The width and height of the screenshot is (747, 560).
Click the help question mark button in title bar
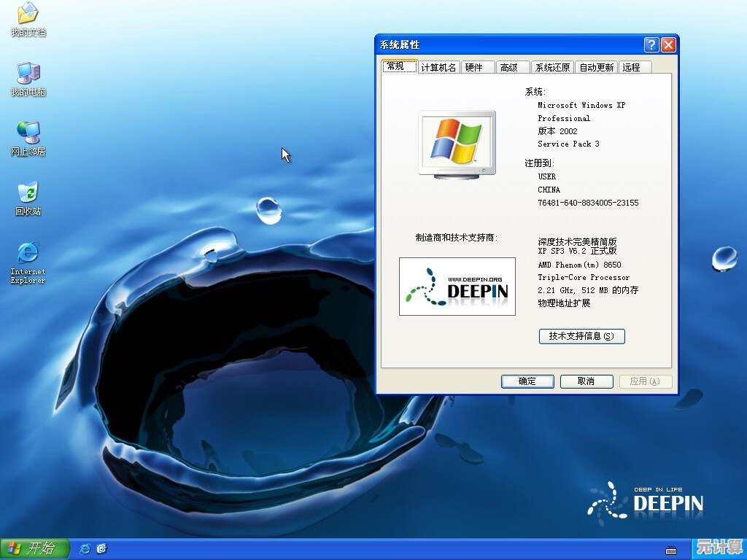pos(651,45)
